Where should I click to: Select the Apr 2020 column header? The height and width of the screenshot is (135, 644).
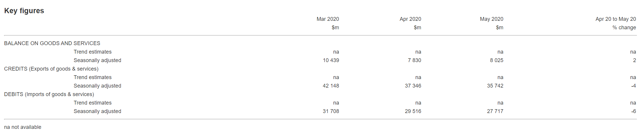[x=410, y=19]
